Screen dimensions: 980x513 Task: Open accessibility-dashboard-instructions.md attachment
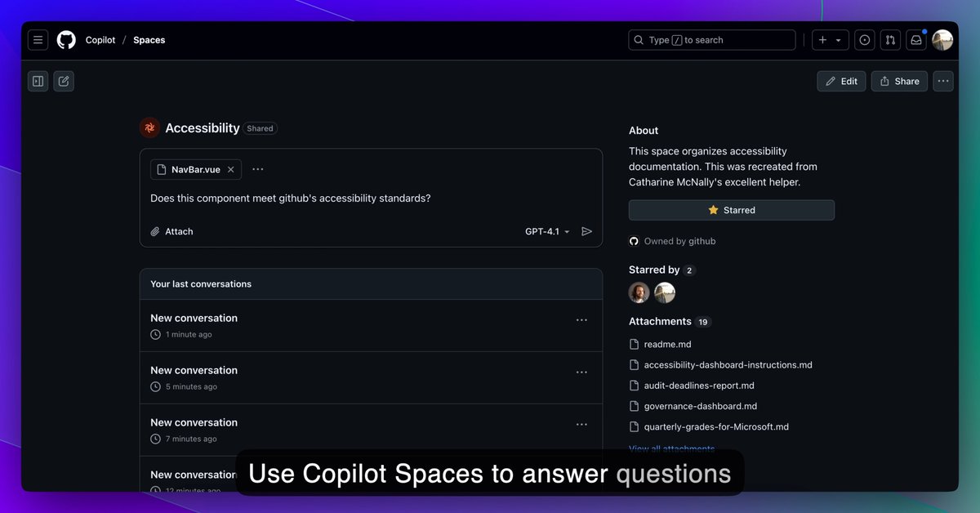[721, 365]
